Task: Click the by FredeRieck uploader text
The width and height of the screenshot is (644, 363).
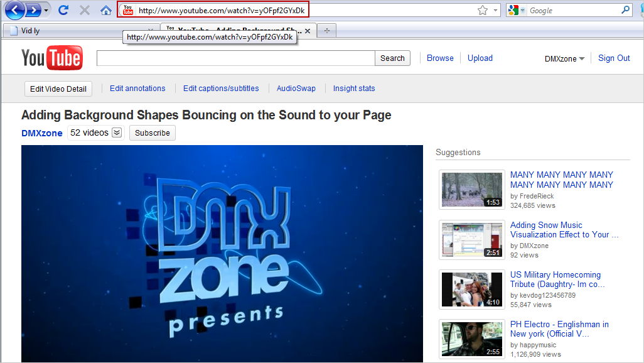Action: [532, 196]
